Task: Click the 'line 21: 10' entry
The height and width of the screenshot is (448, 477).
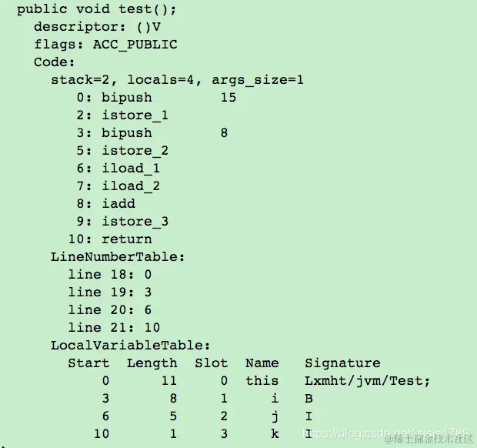Action: [114, 328]
